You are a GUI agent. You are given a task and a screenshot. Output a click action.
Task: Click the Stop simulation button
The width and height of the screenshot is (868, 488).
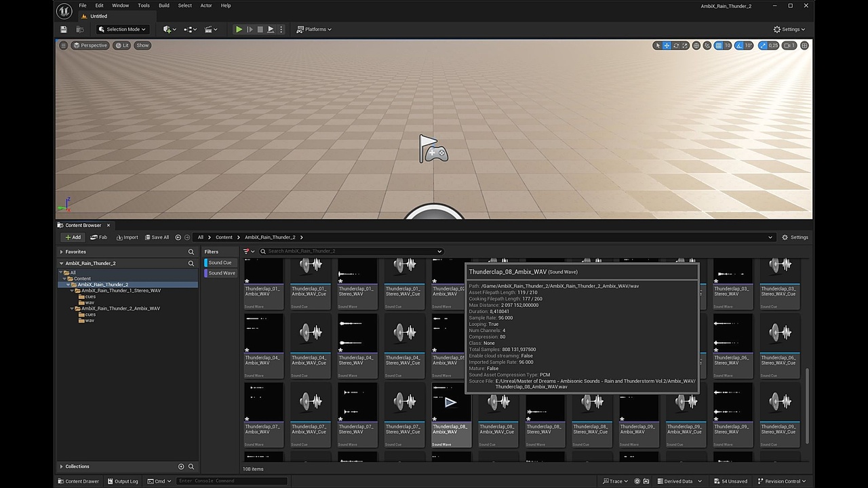click(x=260, y=29)
